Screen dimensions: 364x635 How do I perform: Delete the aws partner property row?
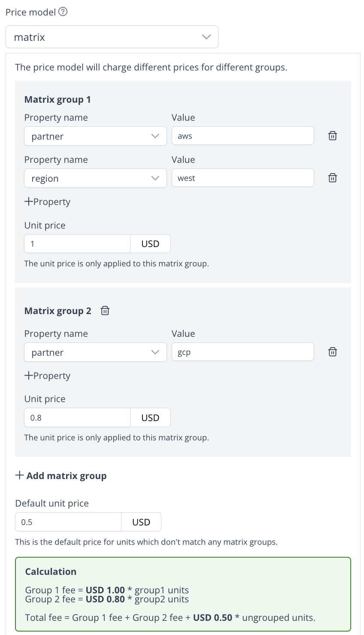coord(332,136)
